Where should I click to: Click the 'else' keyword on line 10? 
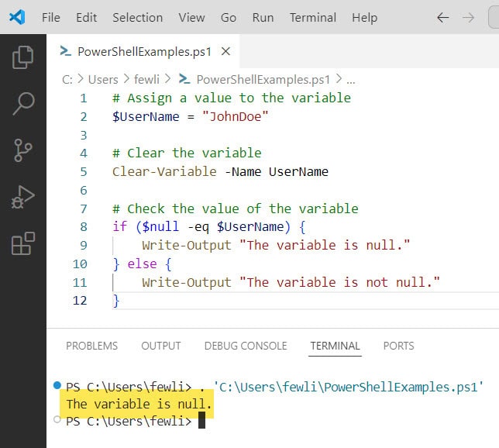(142, 264)
